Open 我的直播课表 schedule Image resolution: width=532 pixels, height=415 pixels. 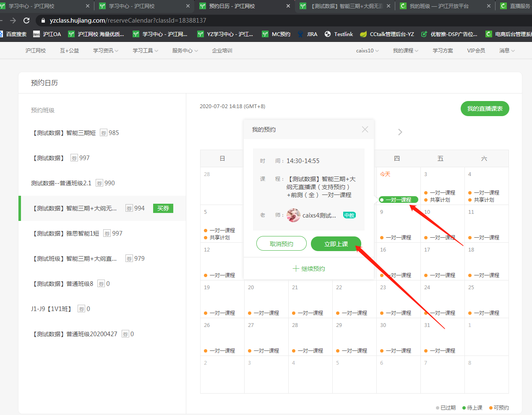pos(485,109)
